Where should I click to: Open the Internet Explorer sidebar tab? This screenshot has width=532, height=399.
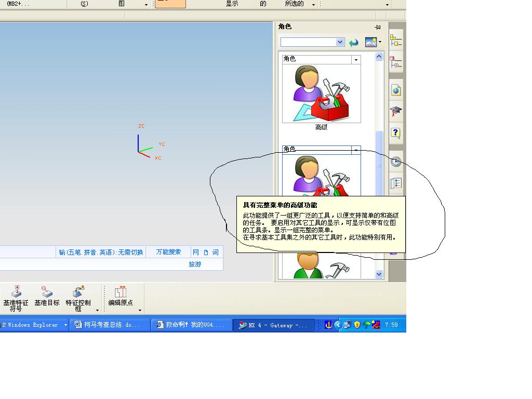coord(395,90)
